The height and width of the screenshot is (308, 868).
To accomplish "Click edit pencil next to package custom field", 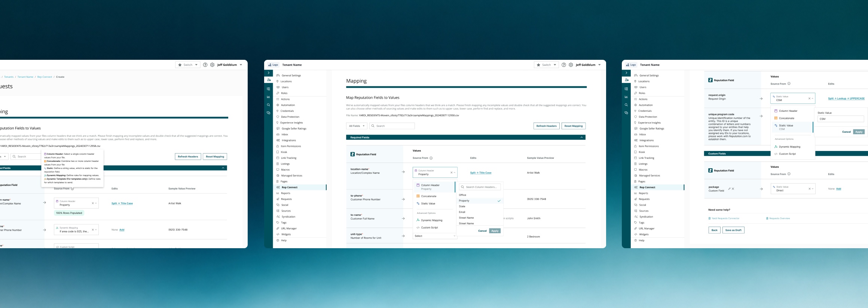I will click(x=729, y=189).
